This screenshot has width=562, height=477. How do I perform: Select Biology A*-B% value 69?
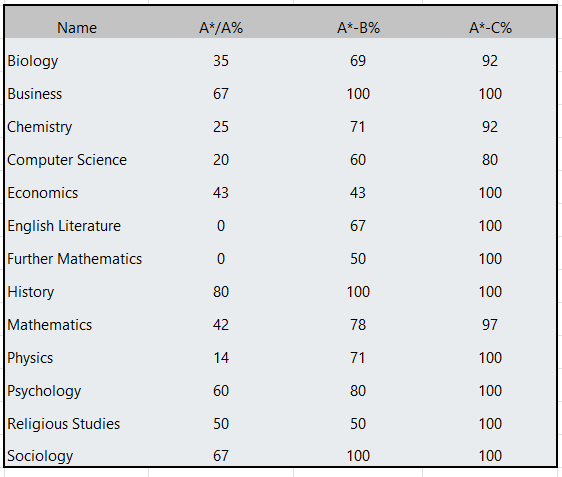tap(358, 61)
